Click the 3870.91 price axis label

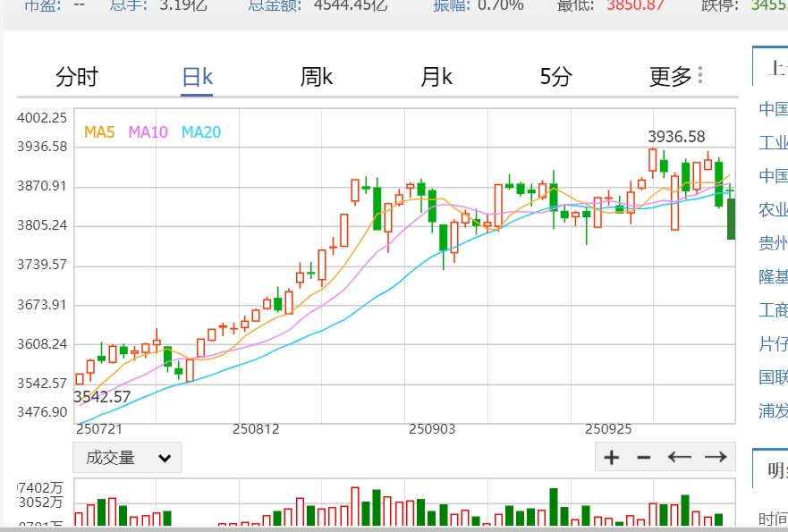coord(42,186)
